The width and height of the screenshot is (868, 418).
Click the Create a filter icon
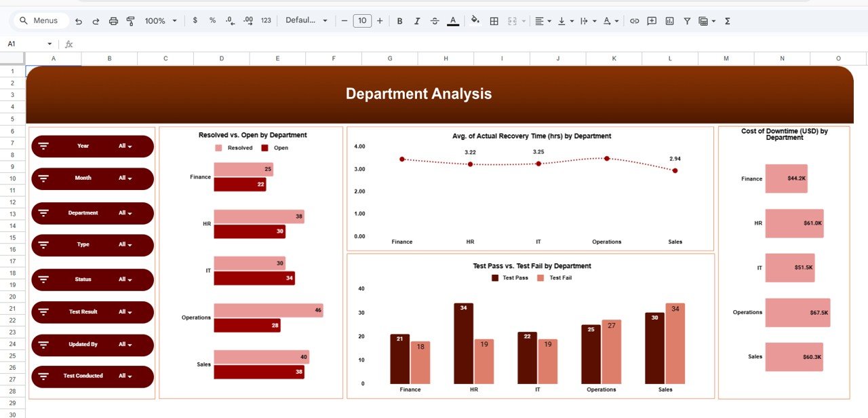(x=687, y=21)
